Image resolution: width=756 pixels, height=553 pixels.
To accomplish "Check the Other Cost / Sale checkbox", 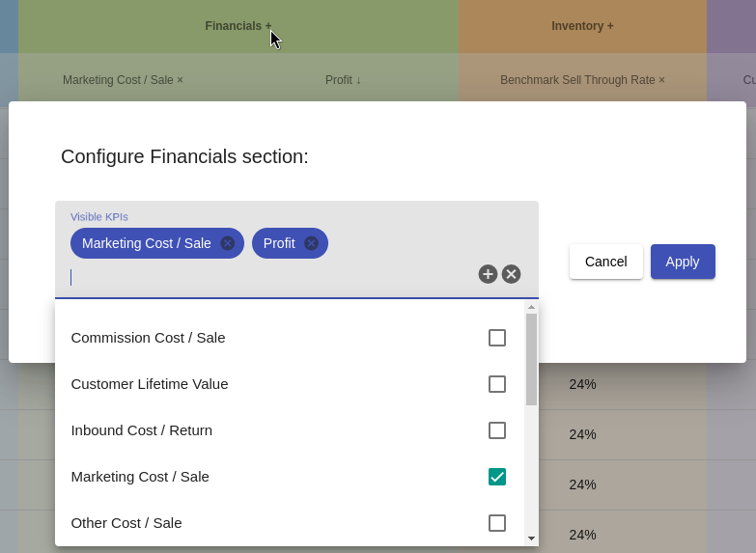I will pyautogui.click(x=497, y=523).
